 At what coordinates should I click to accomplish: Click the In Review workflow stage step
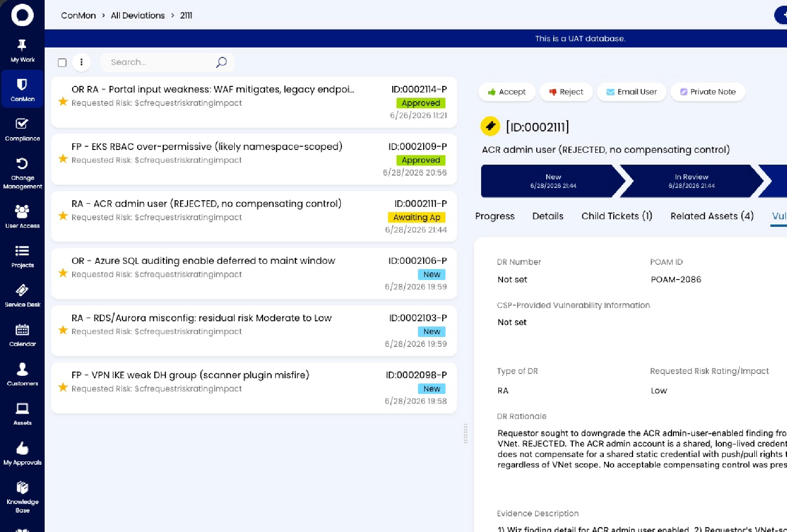692,181
